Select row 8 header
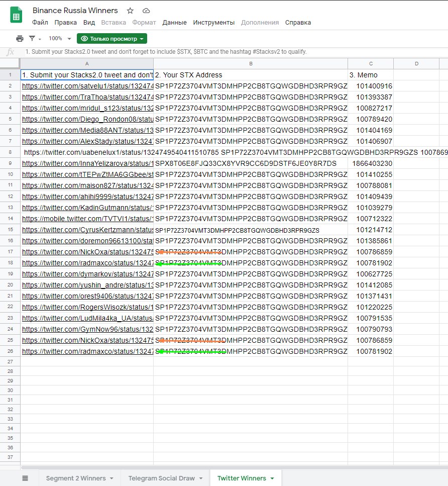Image resolution: width=448 pixels, height=486 pixels. tap(10, 152)
